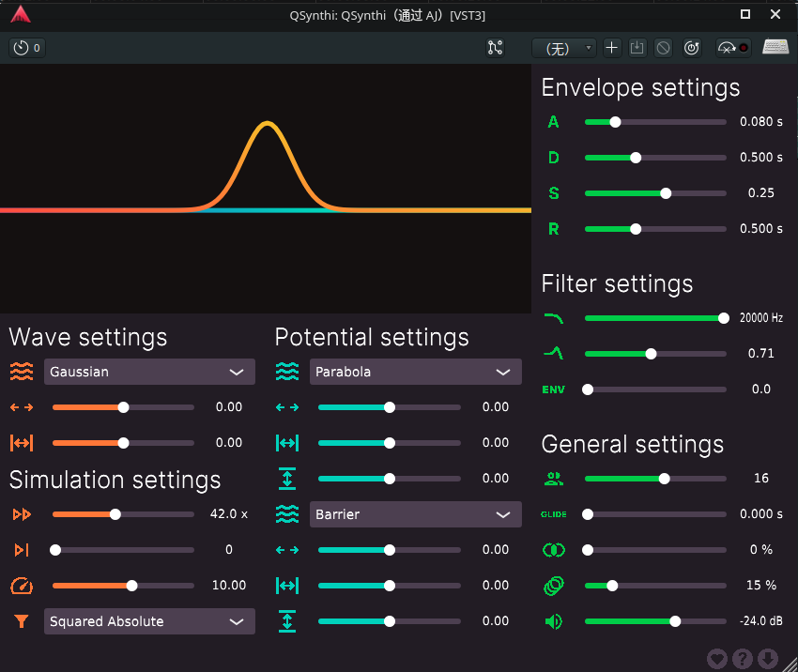Toggle the plugin bypass power button

(692, 48)
